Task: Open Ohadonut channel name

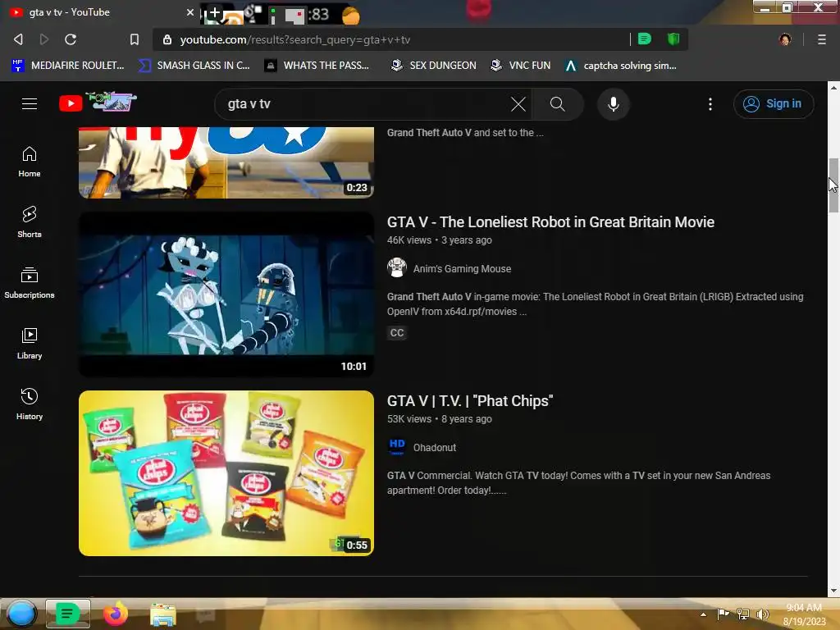Action: pos(435,447)
